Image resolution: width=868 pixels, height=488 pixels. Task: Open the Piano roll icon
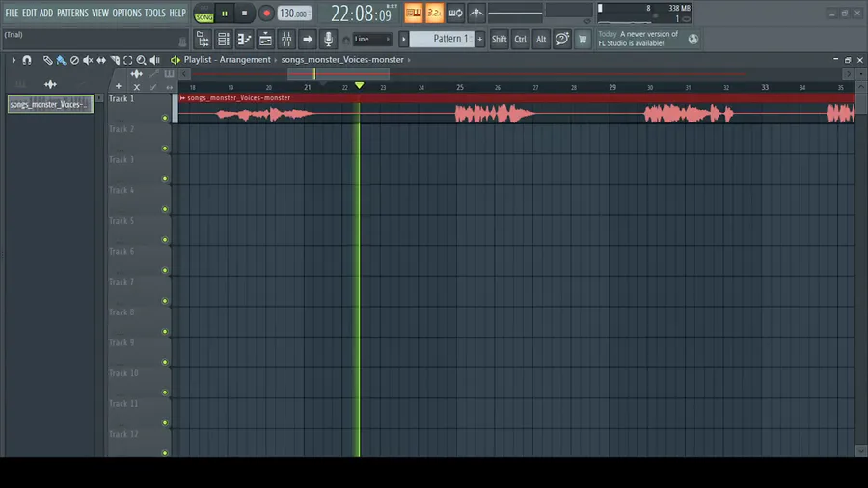[244, 40]
